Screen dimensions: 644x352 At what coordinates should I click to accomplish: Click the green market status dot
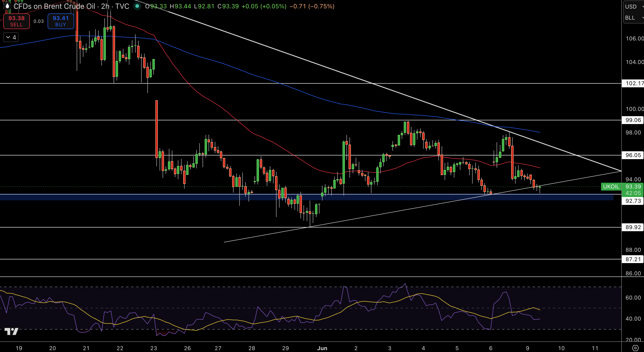[x=137, y=6]
